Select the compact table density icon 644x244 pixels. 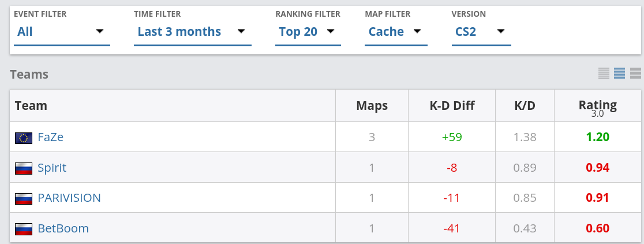604,73
